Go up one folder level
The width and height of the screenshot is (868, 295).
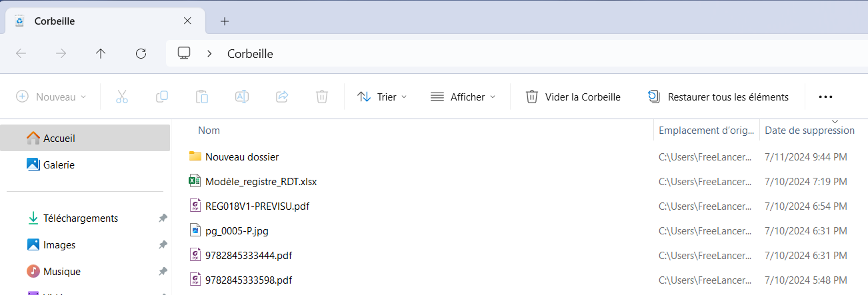click(x=101, y=53)
